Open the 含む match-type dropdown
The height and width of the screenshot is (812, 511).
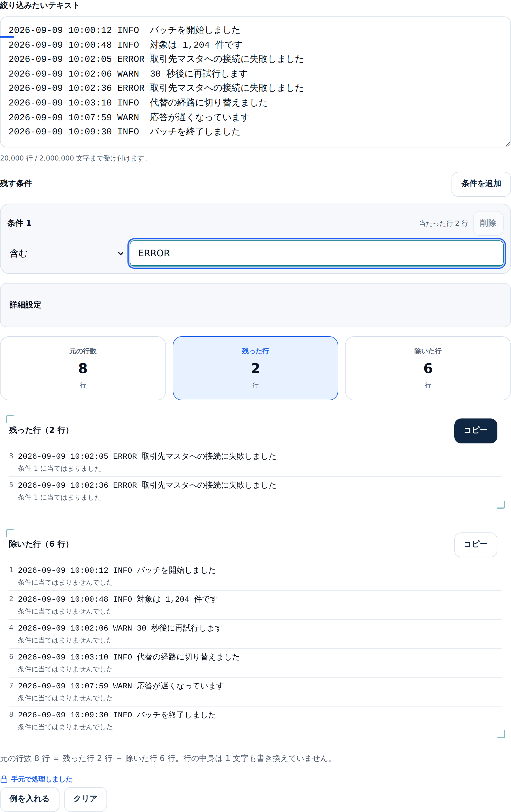point(66,253)
